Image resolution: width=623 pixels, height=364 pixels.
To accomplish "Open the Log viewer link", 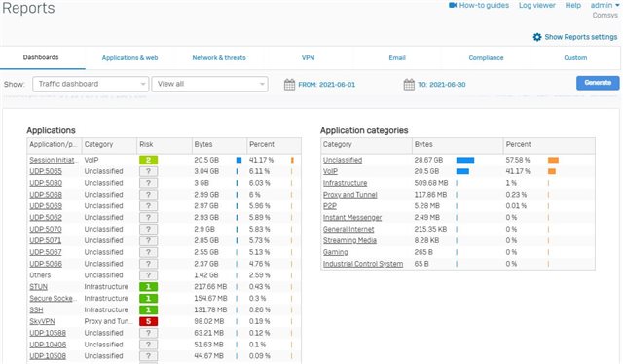I will click(537, 5).
